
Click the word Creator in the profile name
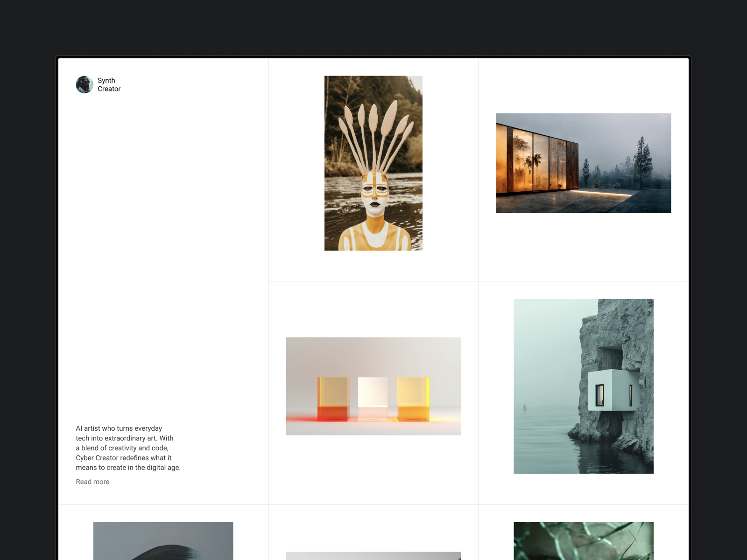109,89
